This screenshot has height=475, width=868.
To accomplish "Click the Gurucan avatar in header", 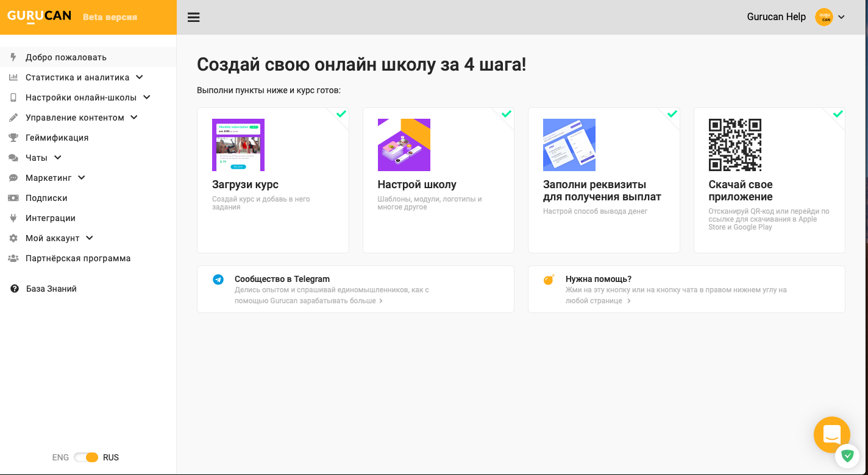I will point(824,17).
